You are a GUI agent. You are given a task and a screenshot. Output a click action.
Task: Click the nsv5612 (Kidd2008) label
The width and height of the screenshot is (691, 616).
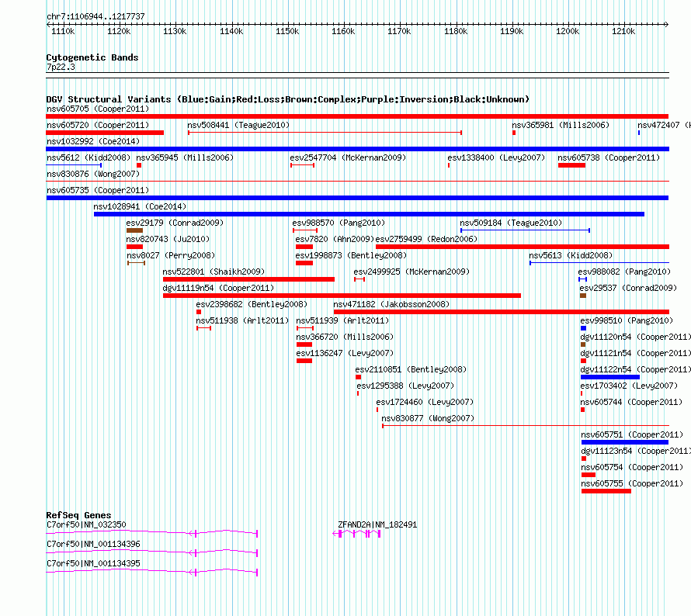(89, 157)
